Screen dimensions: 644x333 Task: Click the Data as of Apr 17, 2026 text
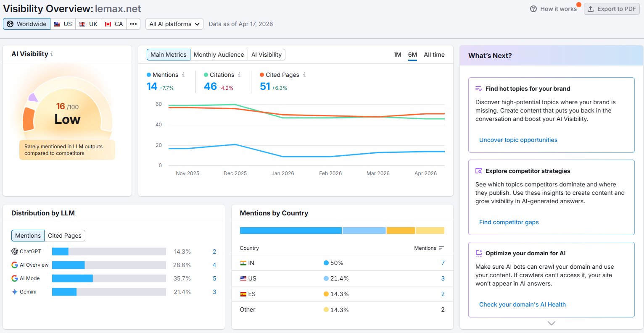241,24
